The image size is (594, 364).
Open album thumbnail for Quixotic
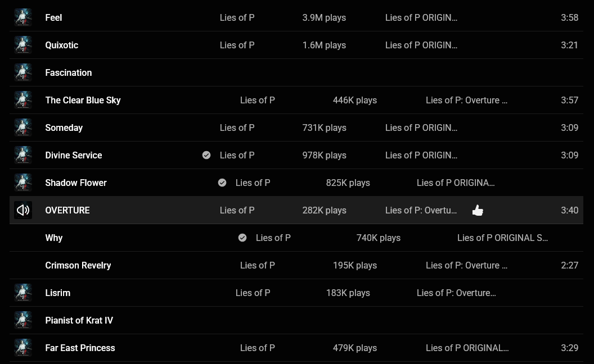point(23,45)
